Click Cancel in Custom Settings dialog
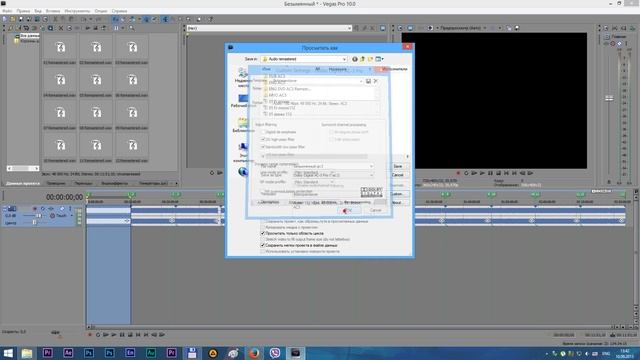640x360 pixels. 376,210
